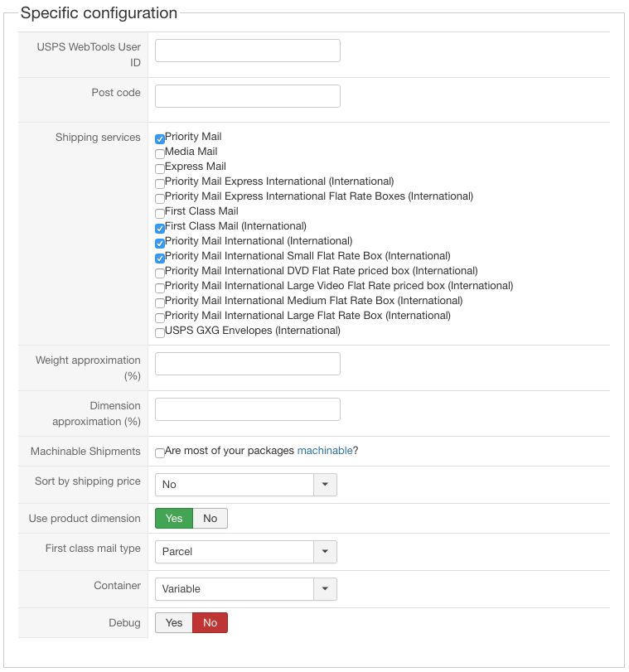
Task: Enable Priority Mail Express International service
Action: click(160, 184)
